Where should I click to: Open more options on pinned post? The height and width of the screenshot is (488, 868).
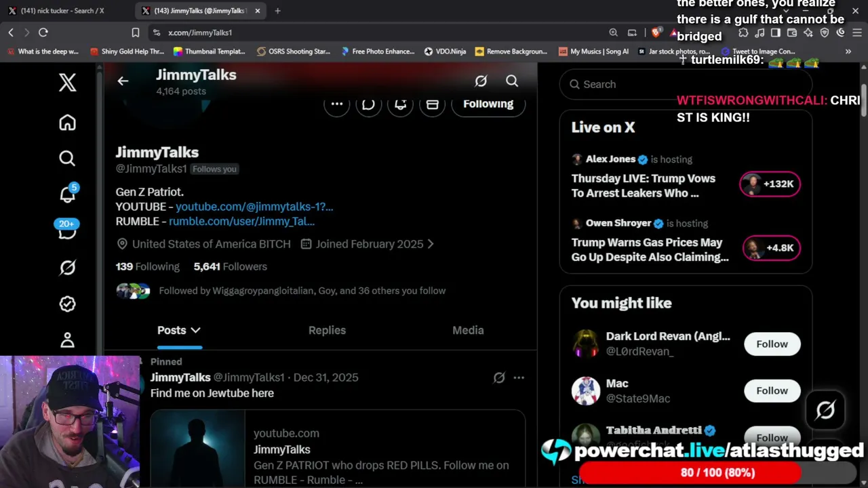519,378
